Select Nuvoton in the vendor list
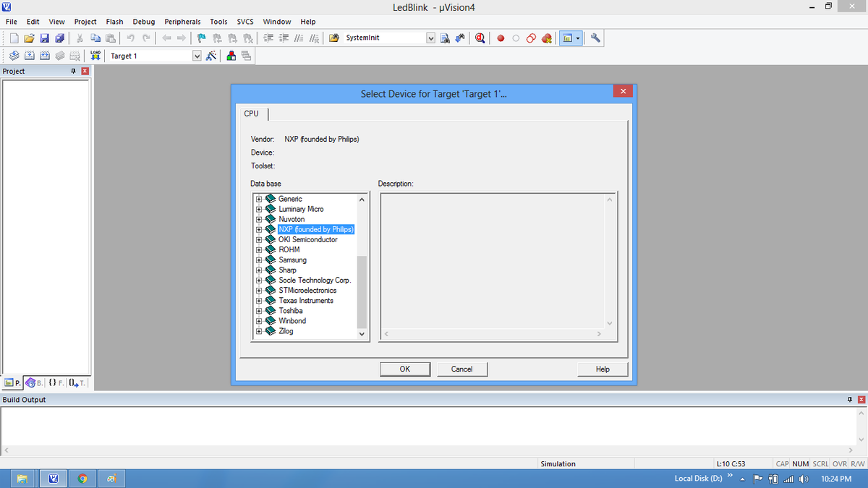The width and height of the screenshot is (868, 488). pos(292,219)
